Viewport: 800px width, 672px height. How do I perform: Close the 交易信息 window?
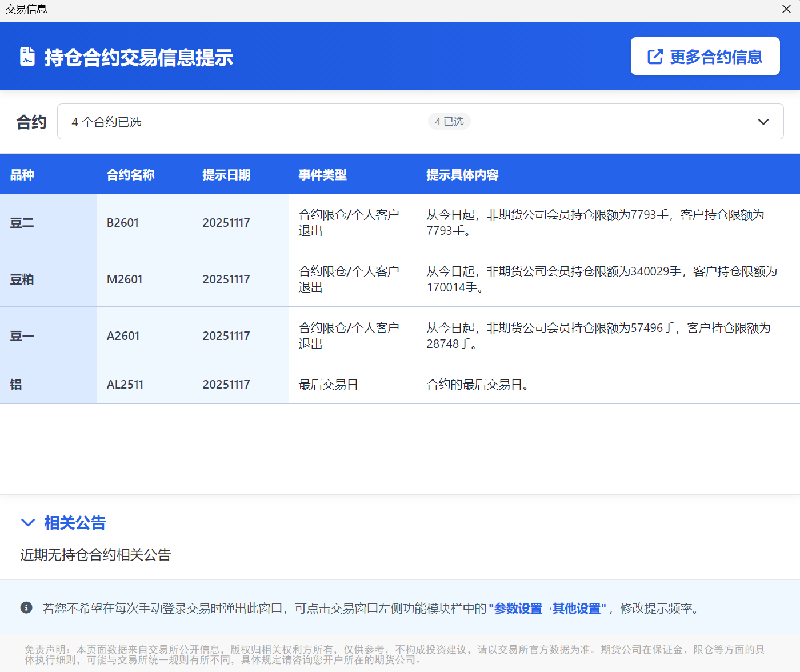click(786, 9)
